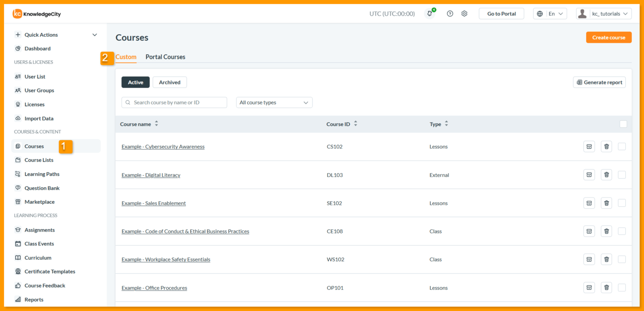
Task: Focus the Search course by name field
Action: click(174, 103)
